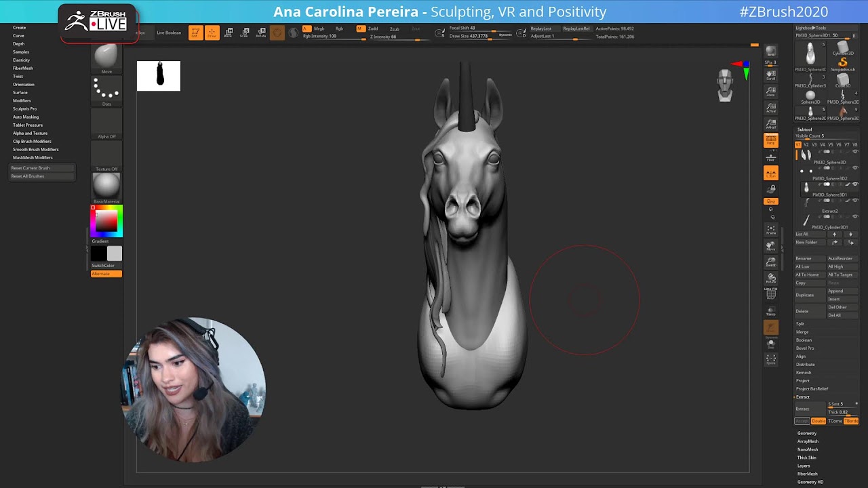Disable the Floor grid toggle

[771, 157]
